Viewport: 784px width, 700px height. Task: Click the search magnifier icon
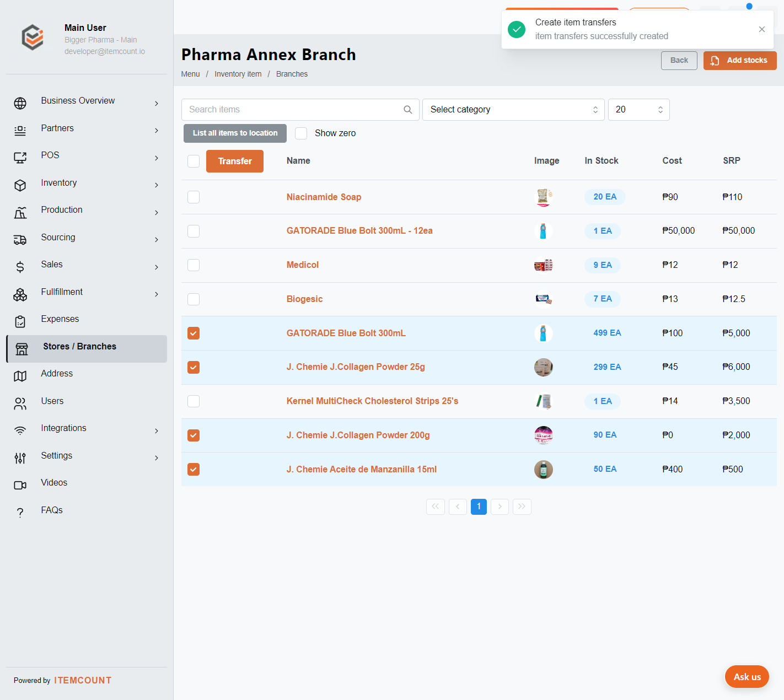[408, 110]
